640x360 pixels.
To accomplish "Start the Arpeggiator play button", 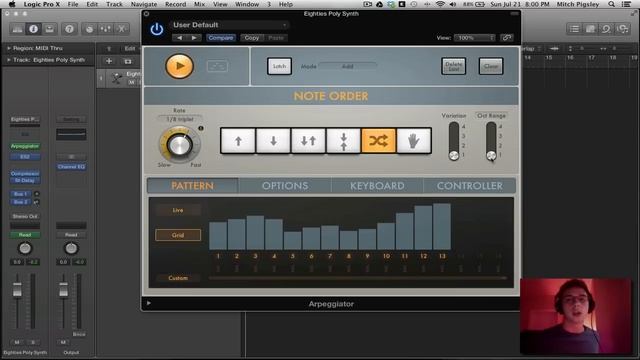I will coord(179,66).
